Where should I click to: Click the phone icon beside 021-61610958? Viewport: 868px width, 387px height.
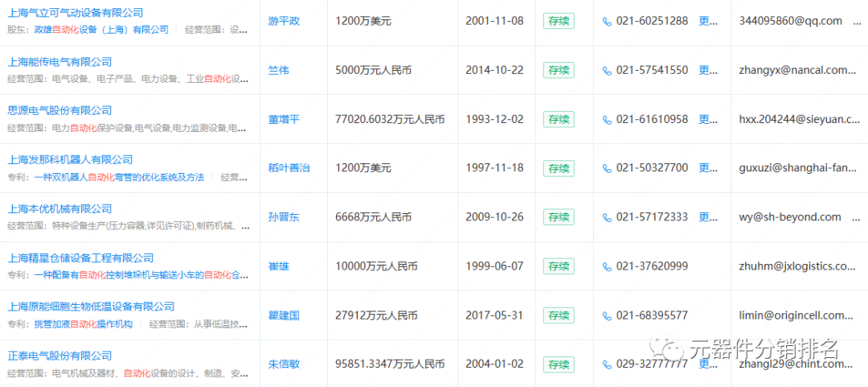click(x=608, y=120)
